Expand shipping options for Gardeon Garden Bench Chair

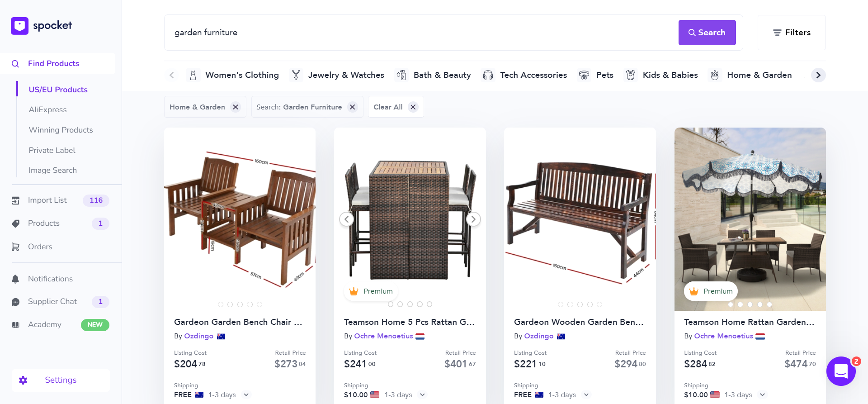coord(246,394)
